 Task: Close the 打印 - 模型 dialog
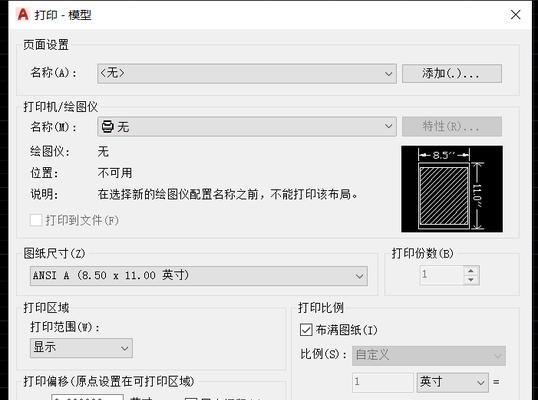pyautogui.click(x=515, y=15)
